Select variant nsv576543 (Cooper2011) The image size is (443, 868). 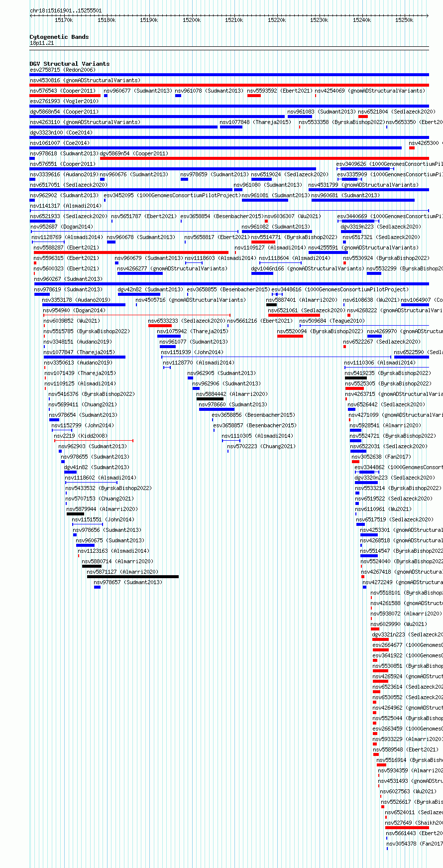pyautogui.click(x=63, y=91)
